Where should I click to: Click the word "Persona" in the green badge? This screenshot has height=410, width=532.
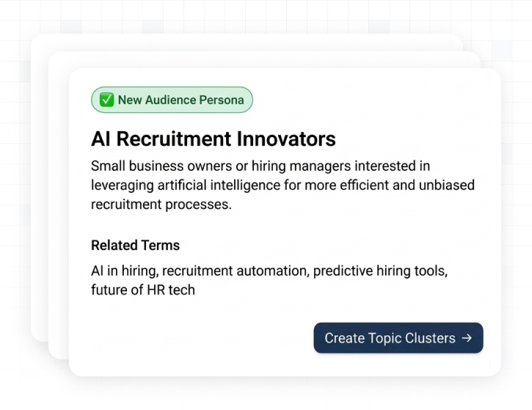[x=222, y=100]
